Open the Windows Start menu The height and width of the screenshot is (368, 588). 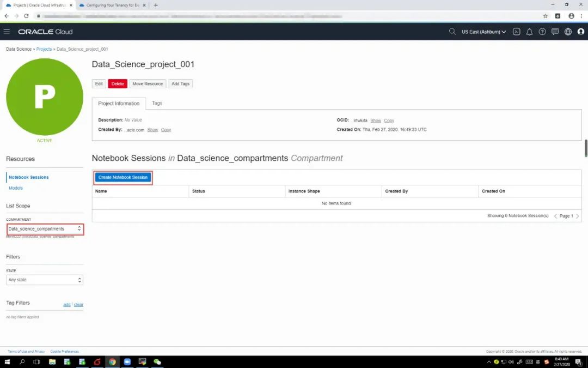click(7, 362)
